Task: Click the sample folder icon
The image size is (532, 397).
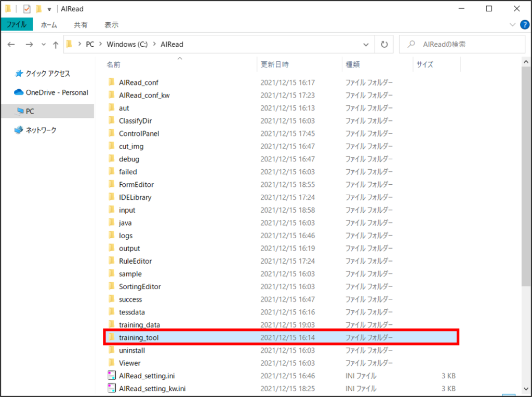Action: tap(111, 273)
